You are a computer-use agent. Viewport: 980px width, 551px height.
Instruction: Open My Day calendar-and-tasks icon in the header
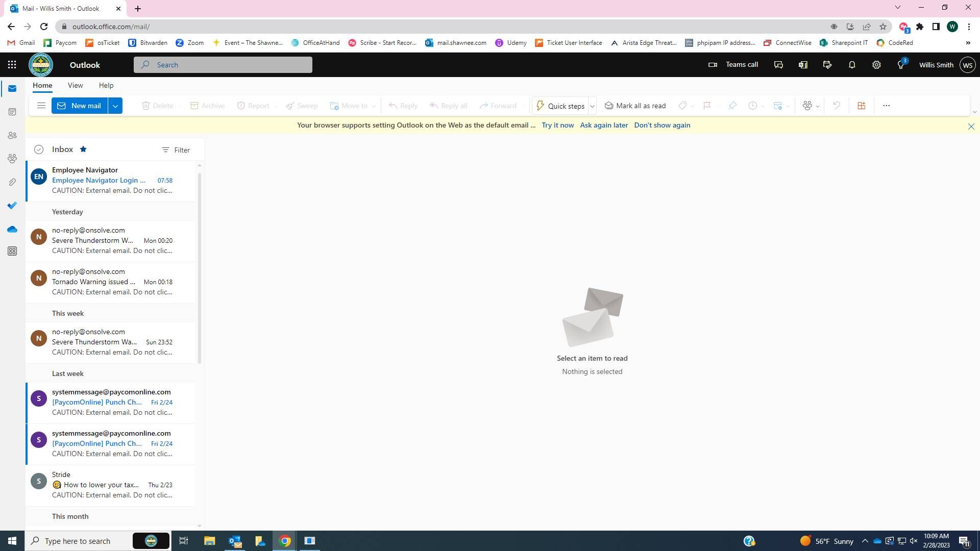point(827,65)
